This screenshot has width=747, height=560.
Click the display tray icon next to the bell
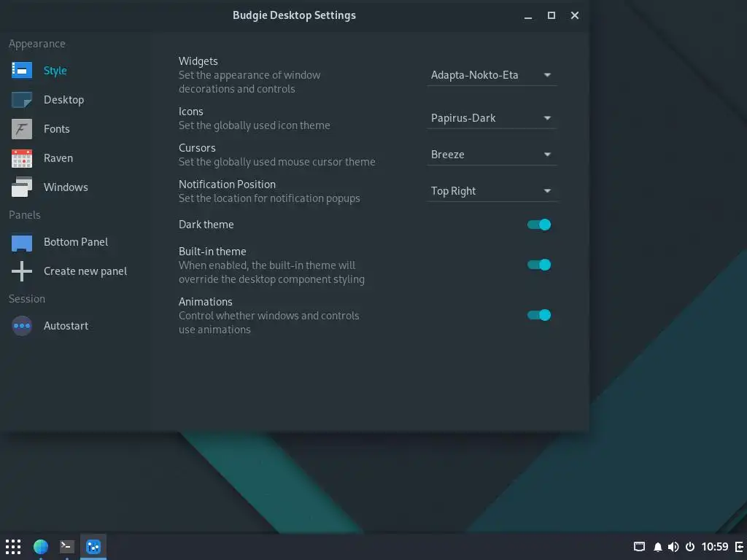pos(639,547)
